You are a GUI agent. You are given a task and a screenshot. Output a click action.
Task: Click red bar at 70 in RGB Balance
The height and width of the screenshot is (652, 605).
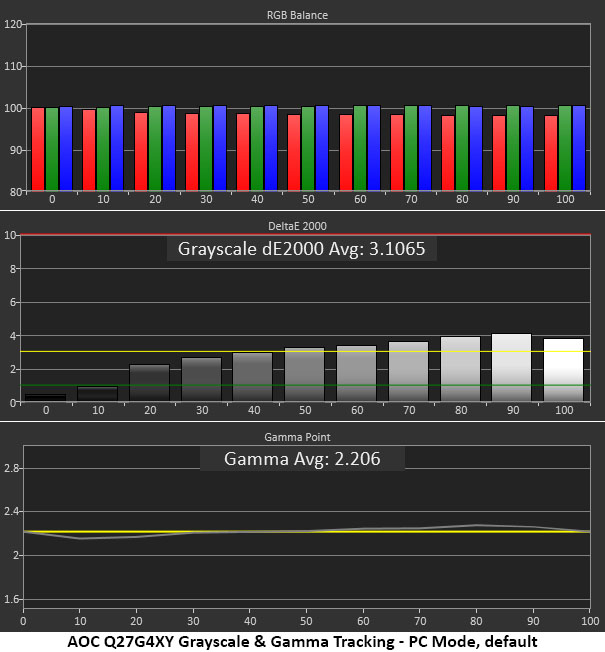(x=397, y=153)
